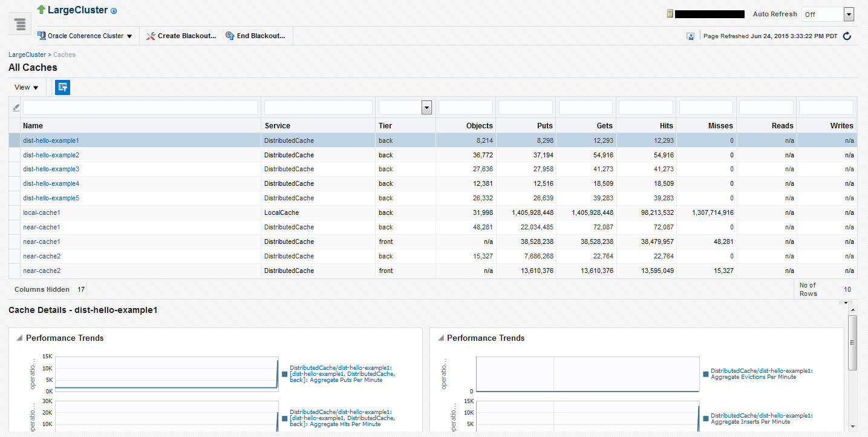The image size is (868, 437).
Task: Click the End Blackout button
Action: (255, 36)
